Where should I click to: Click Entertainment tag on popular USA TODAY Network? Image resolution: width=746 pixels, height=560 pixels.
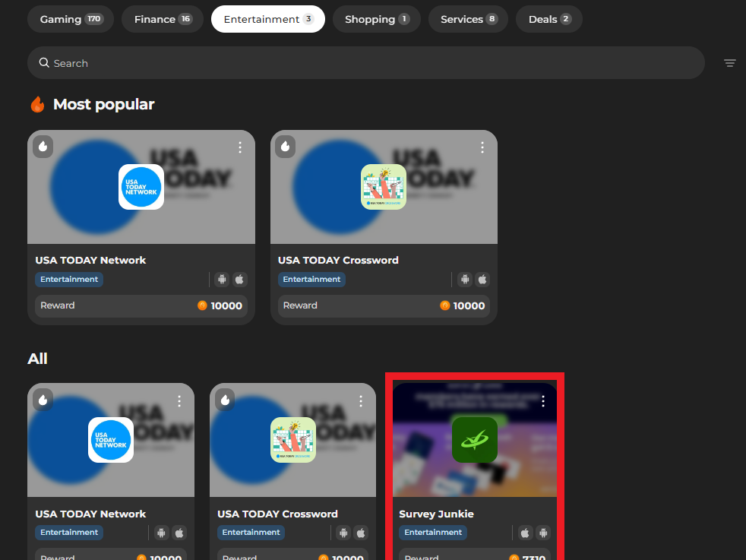point(69,280)
